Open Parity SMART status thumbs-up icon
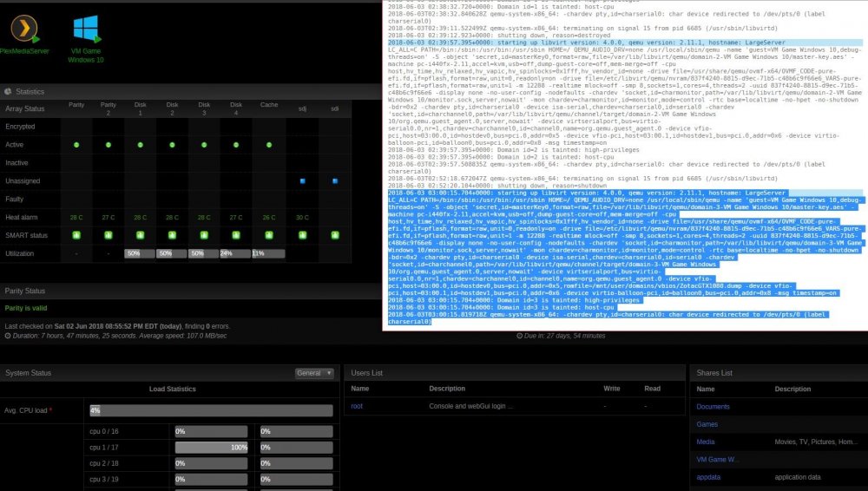 click(76, 235)
